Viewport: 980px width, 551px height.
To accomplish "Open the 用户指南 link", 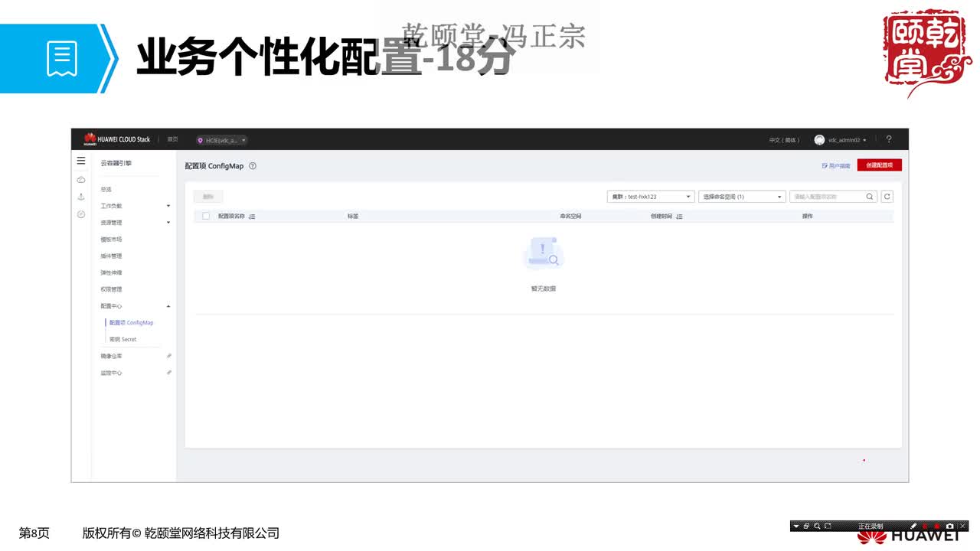I will click(x=836, y=166).
